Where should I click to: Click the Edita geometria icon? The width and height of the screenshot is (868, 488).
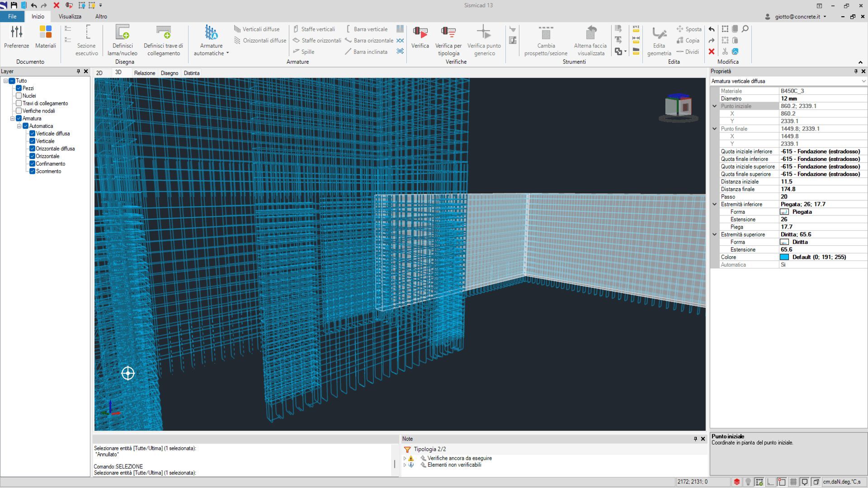click(659, 33)
